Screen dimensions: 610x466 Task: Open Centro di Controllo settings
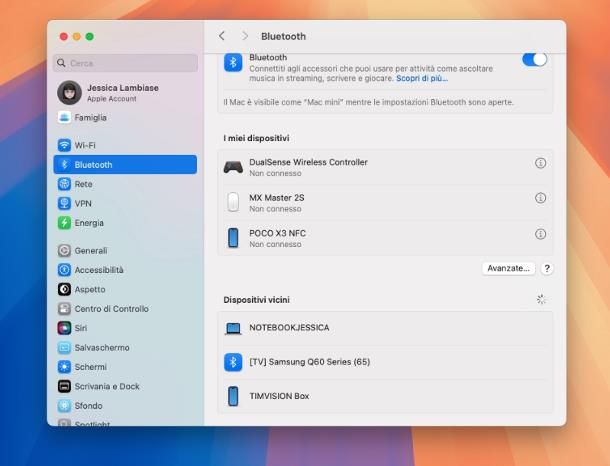125,309
